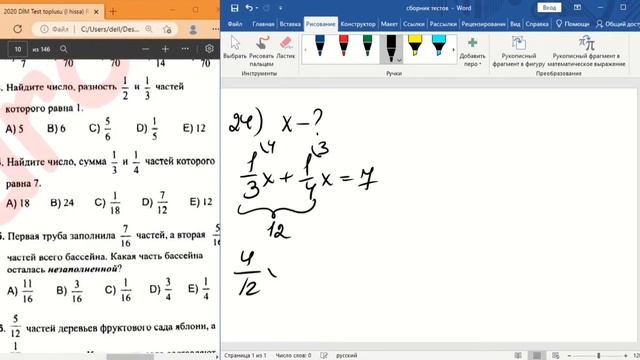
Task: Select the Рисование tab
Action: (x=320, y=24)
